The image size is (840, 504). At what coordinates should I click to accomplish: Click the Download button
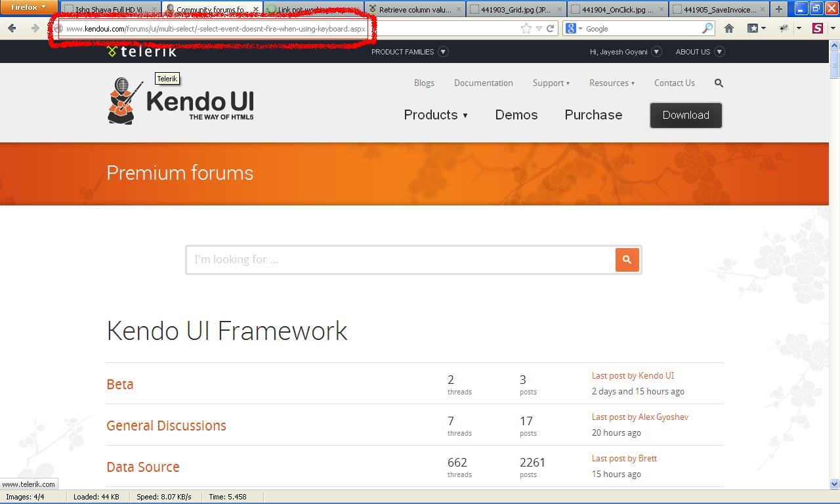686,115
